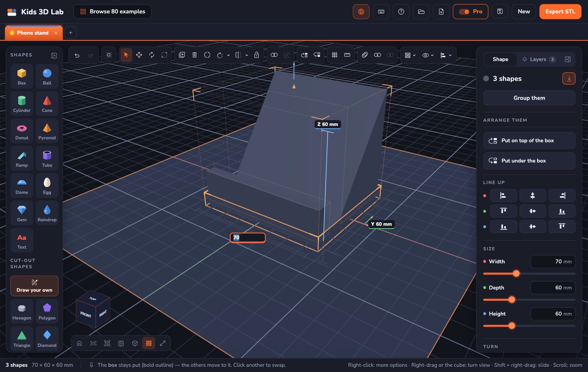
Task: Add a Tube shape
Action: 47,159
